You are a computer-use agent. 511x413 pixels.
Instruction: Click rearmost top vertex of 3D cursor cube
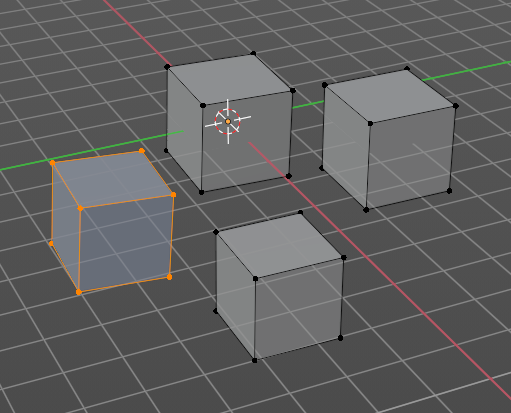(253, 53)
